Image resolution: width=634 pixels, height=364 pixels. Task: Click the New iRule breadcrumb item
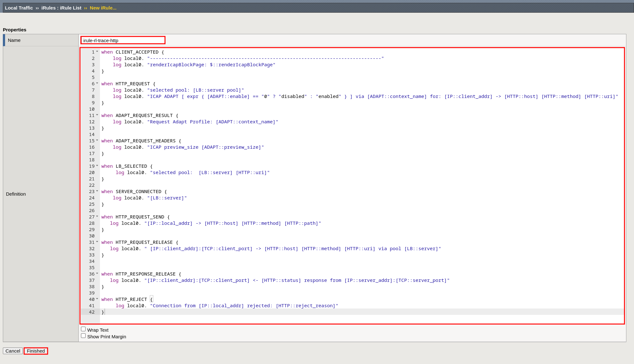coord(103,8)
